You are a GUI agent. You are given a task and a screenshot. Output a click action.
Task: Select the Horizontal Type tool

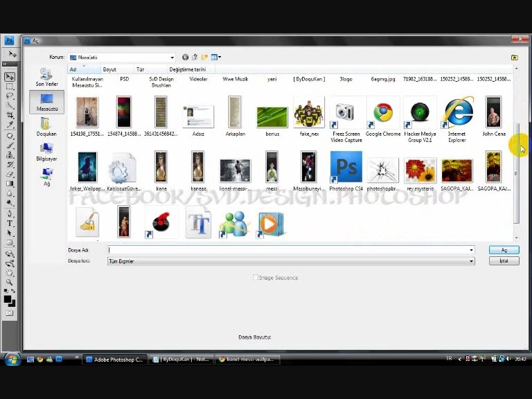click(x=10, y=223)
